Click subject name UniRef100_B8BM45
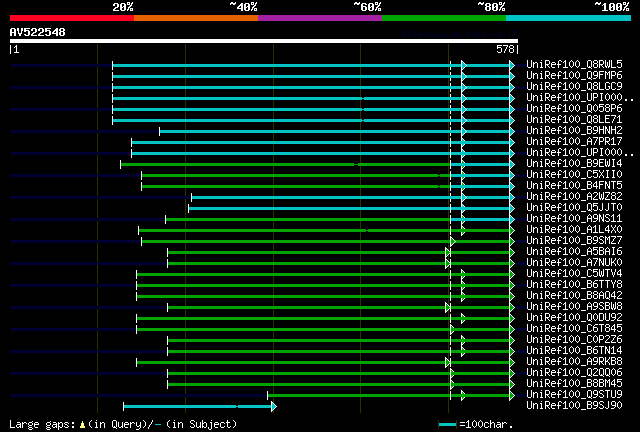The width and height of the screenshot is (640, 432). tap(574, 384)
